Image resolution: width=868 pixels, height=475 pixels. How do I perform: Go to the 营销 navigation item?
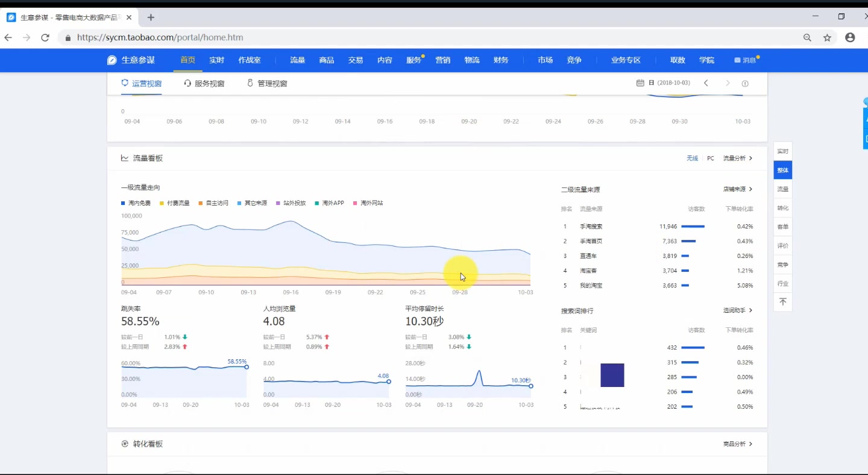click(x=443, y=60)
